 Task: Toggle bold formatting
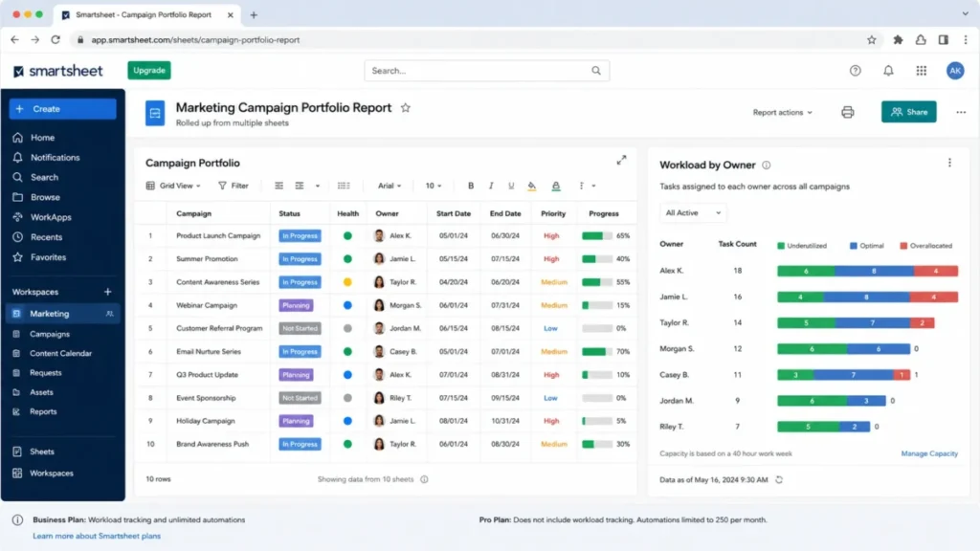point(471,186)
